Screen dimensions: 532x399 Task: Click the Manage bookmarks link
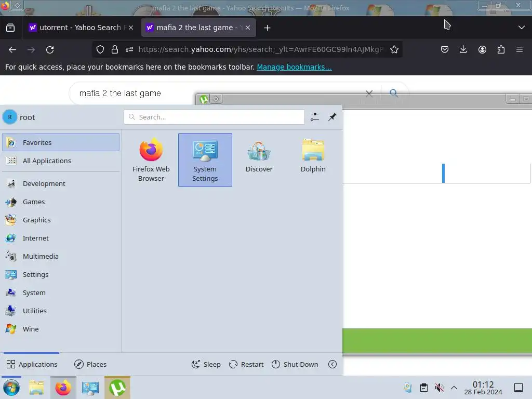(294, 67)
